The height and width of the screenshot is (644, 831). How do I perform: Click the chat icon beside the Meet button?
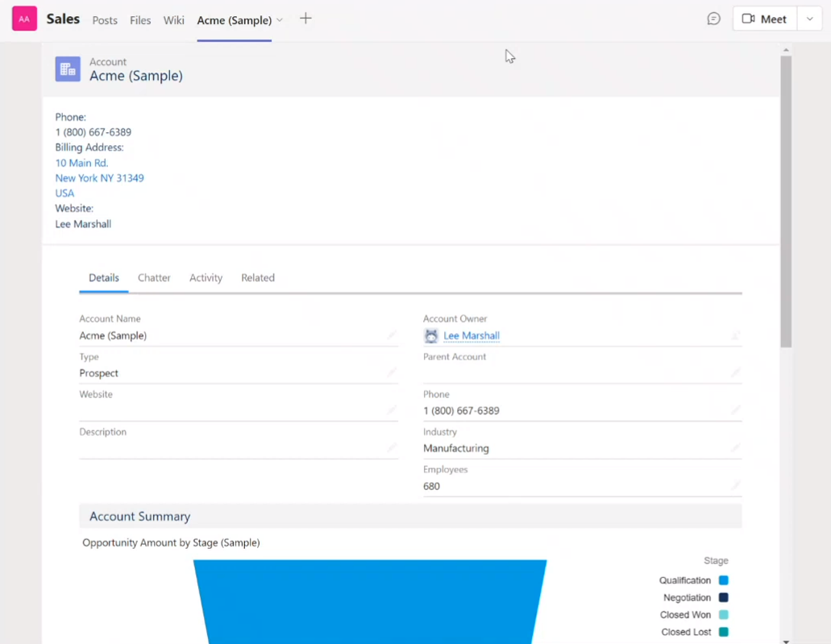tap(713, 18)
